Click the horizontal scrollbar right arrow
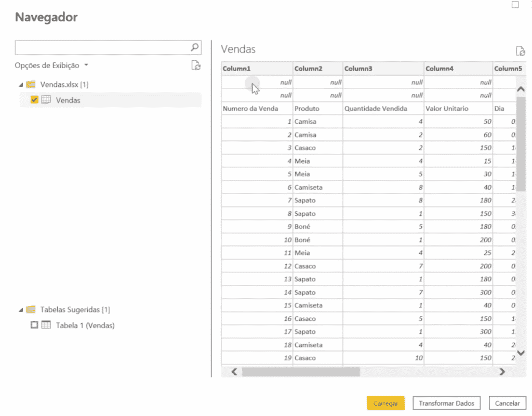This screenshot has width=532, height=416. 502,372
